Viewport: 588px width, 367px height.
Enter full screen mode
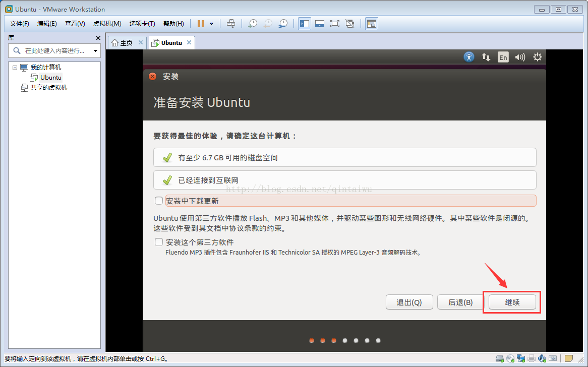(x=334, y=24)
